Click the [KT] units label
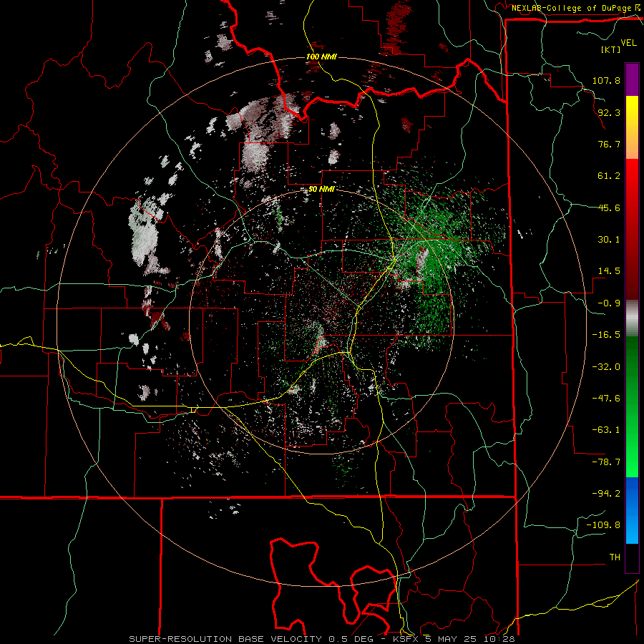 (610, 49)
